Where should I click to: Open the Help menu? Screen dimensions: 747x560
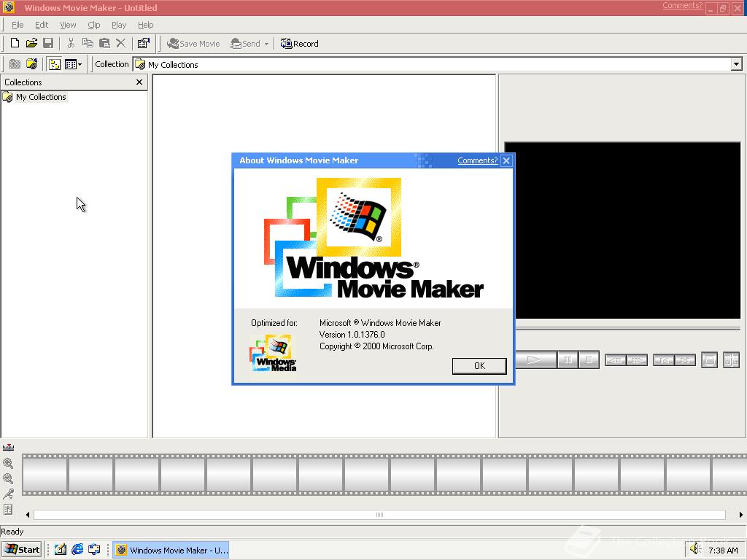[x=145, y=25]
